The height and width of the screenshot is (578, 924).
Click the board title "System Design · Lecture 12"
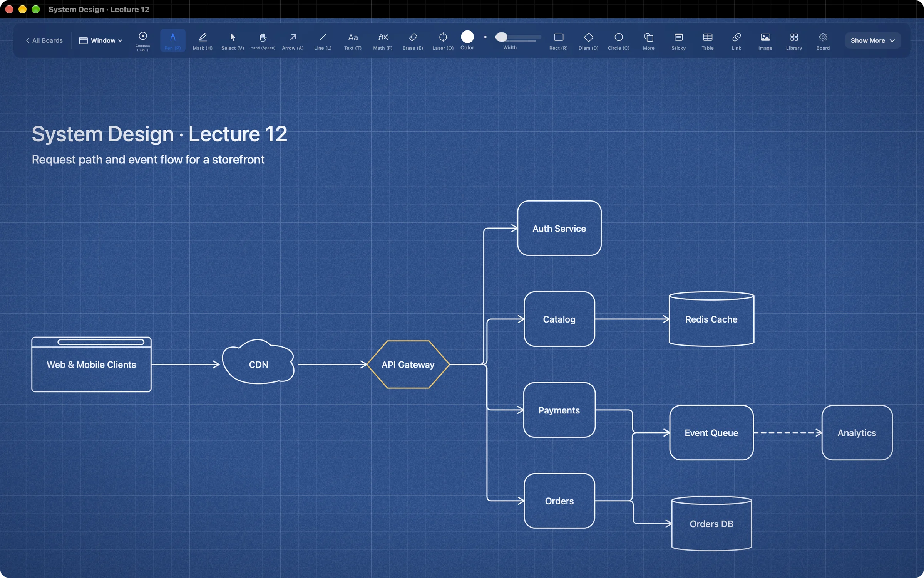pos(159,134)
